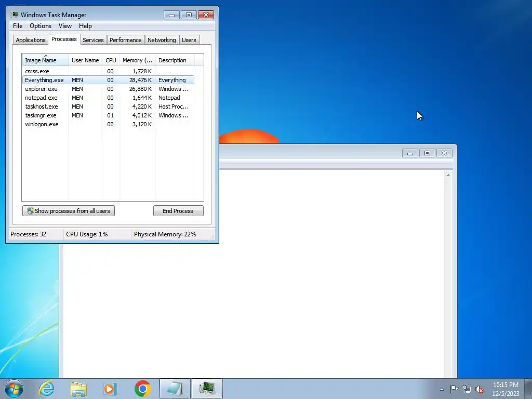The width and height of the screenshot is (532, 399).
Task: Minimize the background Notepad window
Action: [x=410, y=153]
